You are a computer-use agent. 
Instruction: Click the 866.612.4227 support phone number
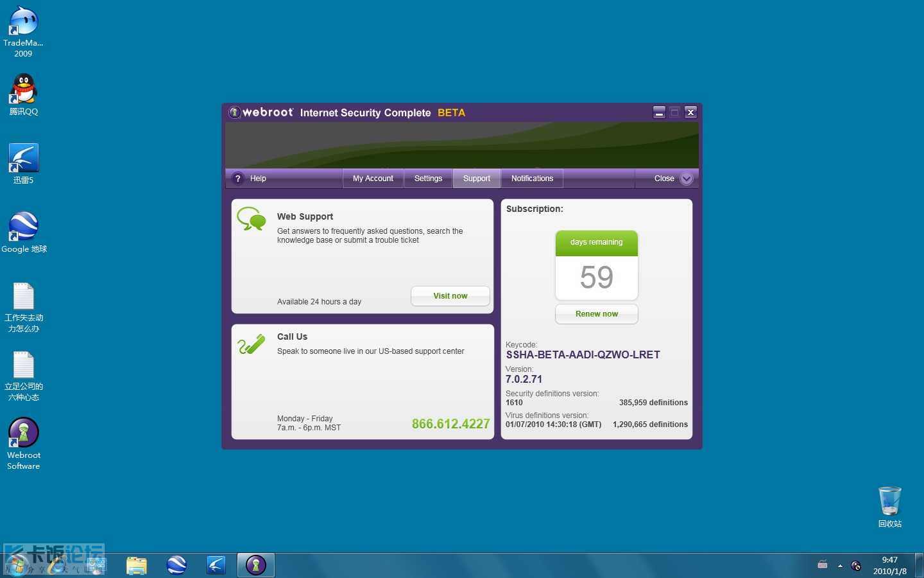click(x=450, y=424)
